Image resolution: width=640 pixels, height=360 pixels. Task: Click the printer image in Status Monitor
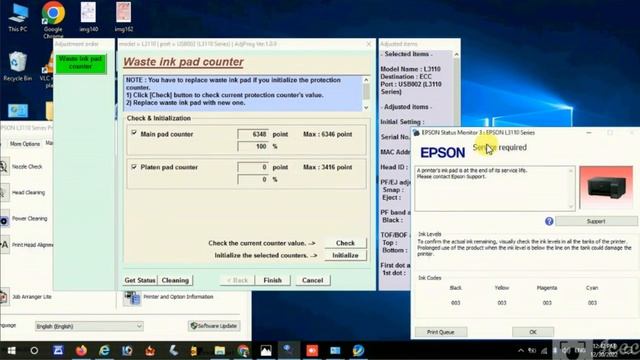pyautogui.click(x=606, y=188)
